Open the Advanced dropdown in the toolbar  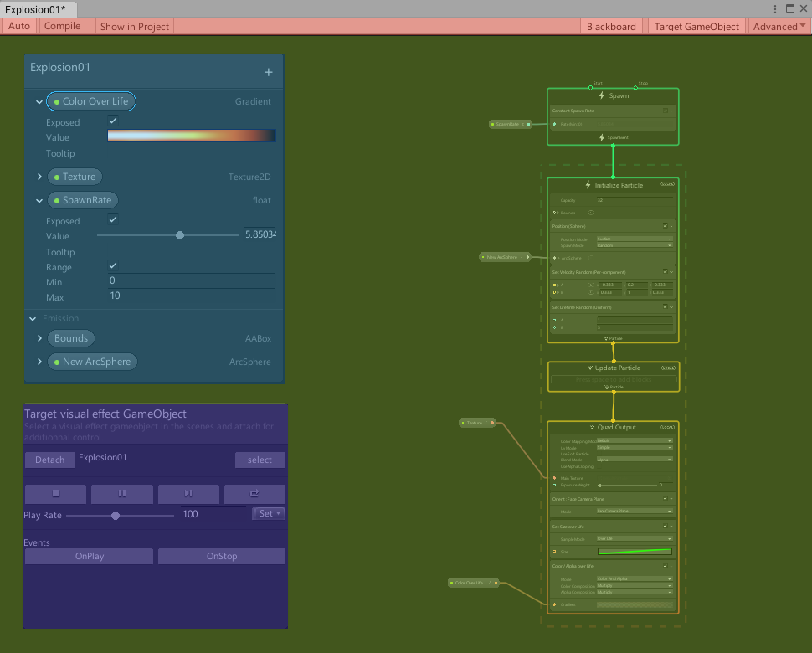coord(778,26)
